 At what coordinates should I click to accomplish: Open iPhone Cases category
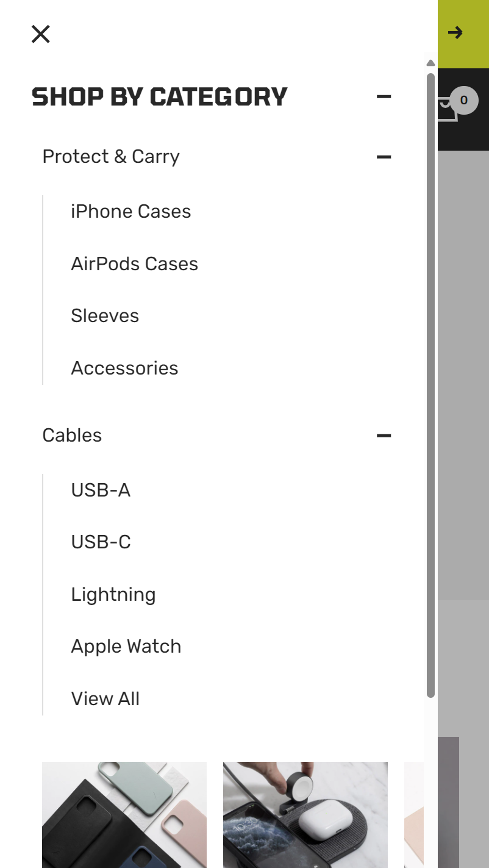pos(131,212)
